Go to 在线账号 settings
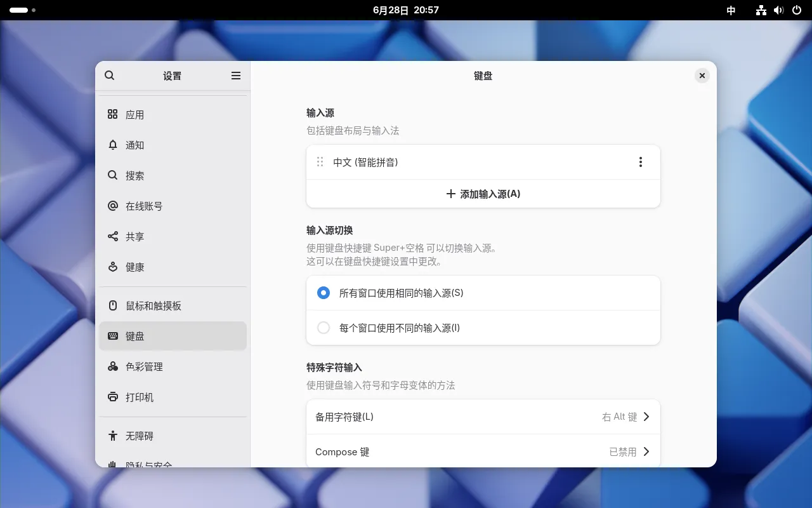The width and height of the screenshot is (812, 508). click(x=173, y=206)
